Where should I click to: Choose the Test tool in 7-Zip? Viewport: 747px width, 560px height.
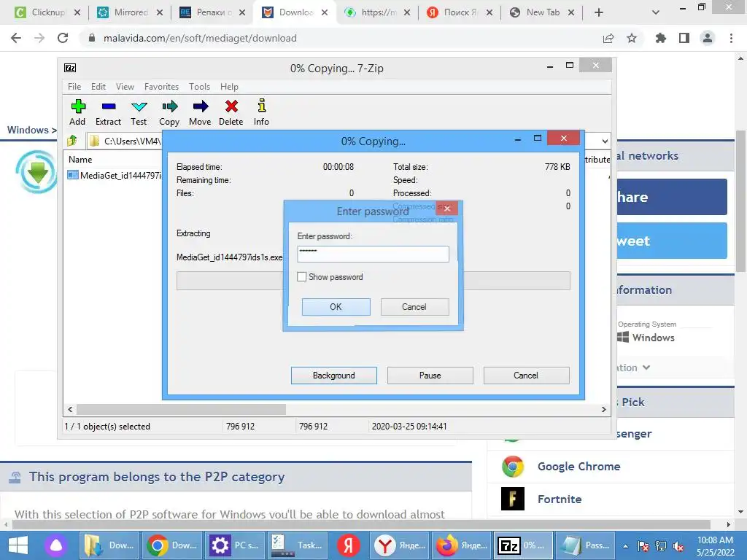point(139,112)
